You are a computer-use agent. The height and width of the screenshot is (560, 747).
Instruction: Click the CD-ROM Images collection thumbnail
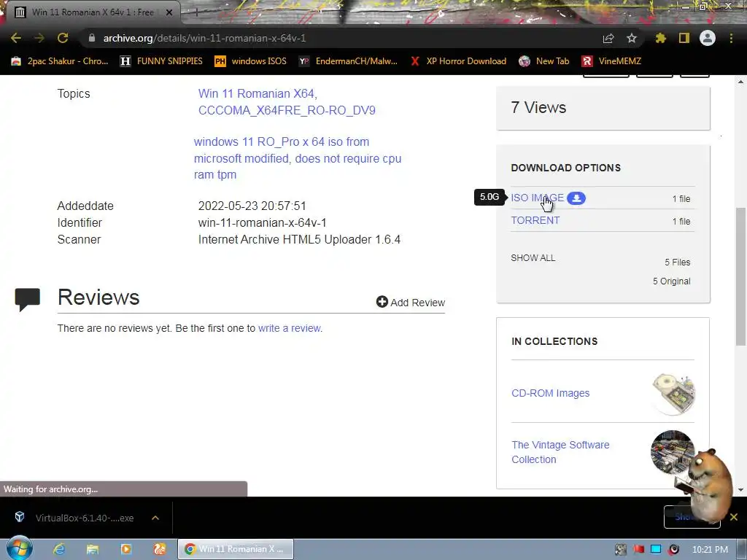(673, 394)
